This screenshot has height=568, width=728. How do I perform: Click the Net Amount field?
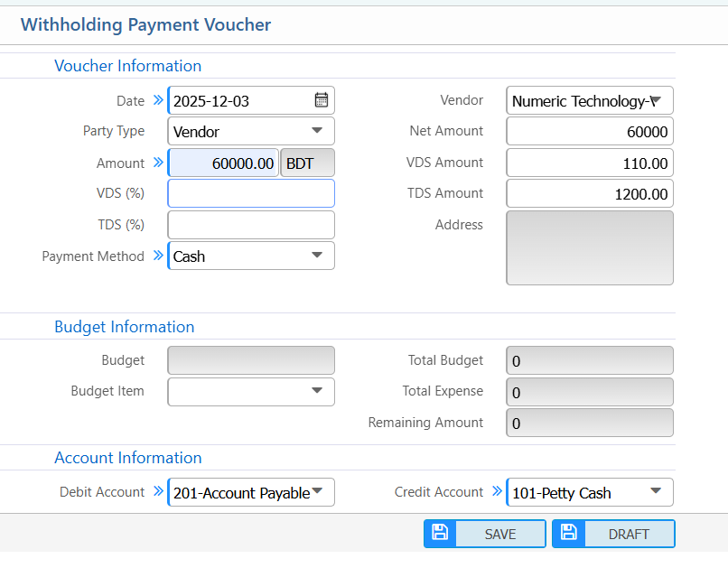pyautogui.click(x=589, y=131)
